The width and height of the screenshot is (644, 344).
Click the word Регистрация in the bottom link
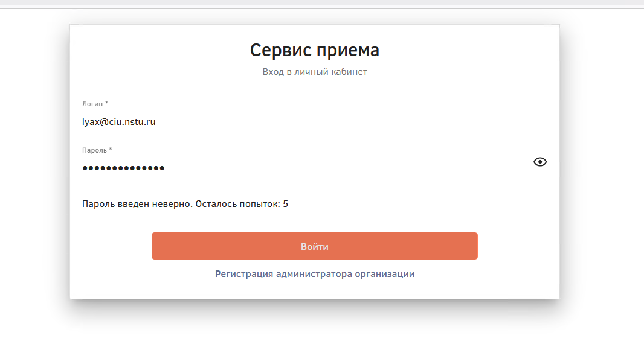click(244, 274)
